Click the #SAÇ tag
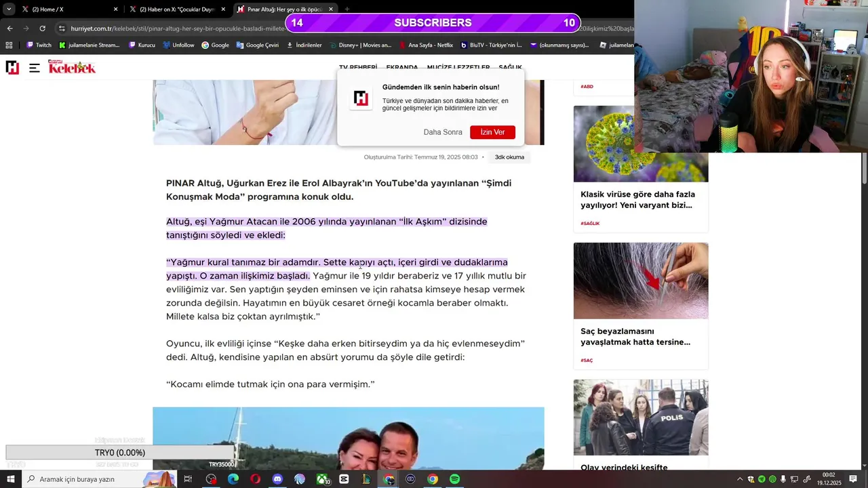 tap(587, 360)
